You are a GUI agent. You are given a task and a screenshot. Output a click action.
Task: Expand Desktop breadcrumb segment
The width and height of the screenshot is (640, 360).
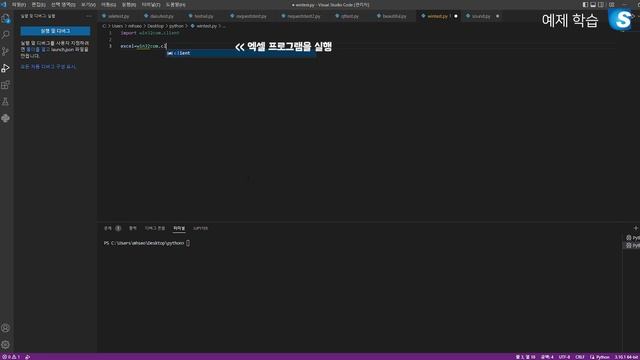click(x=155, y=26)
